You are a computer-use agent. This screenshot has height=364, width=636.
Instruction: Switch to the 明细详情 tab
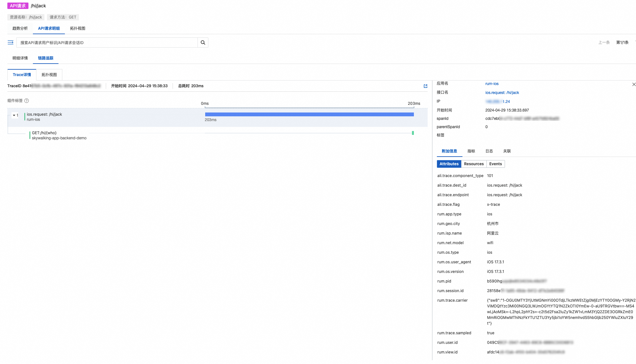[x=19, y=58]
